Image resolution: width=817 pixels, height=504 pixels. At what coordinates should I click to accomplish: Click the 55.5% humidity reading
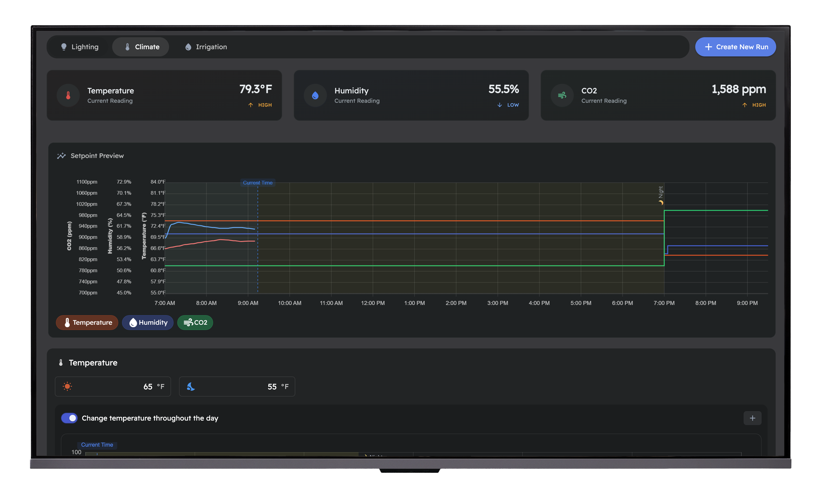pos(503,89)
